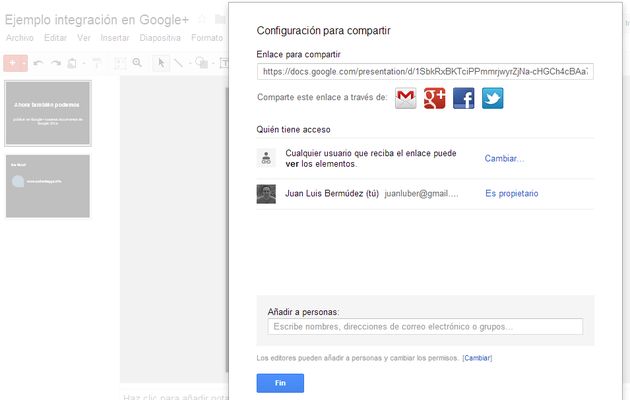Open dropdown arrow beside new slide button
Screen dimensions: 630x400
click(23, 63)
